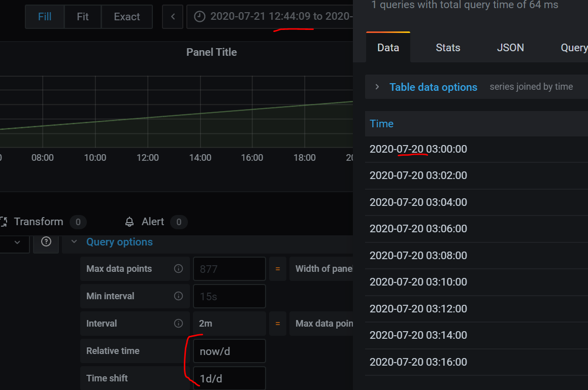This screenshot has height=390, width=588.
Task: Open the JSON tab in the inspector
Action: pos(510,47)
